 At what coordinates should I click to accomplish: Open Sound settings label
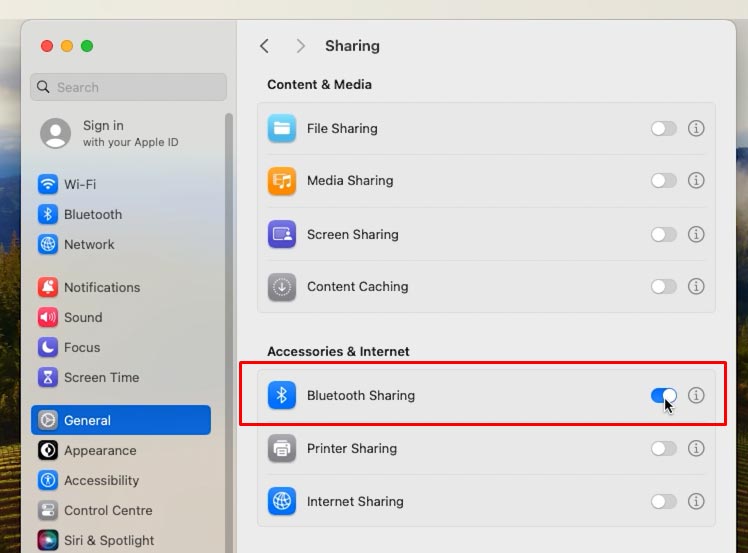point(83,317)
